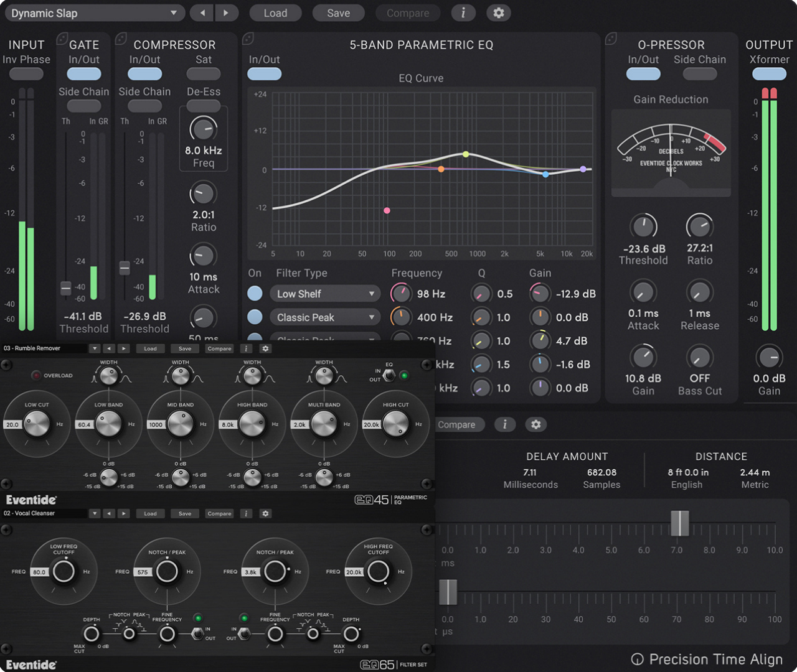Open settings gear in top preset bar
The height and width of the screenshot is (672, 797).
(499, 13)
